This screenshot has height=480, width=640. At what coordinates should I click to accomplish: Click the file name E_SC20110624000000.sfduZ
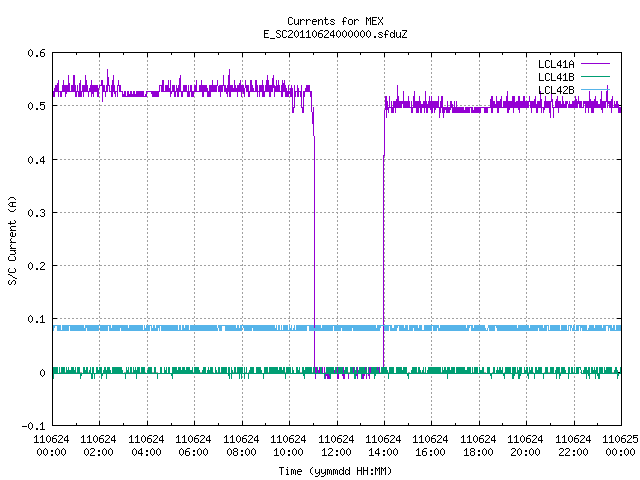[x=335, y=34]
